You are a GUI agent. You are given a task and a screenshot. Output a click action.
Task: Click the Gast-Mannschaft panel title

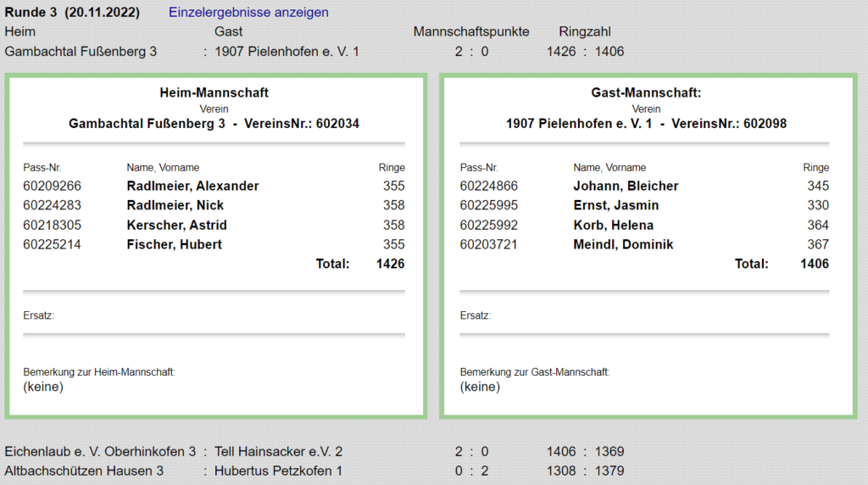[x=646, y=92]
